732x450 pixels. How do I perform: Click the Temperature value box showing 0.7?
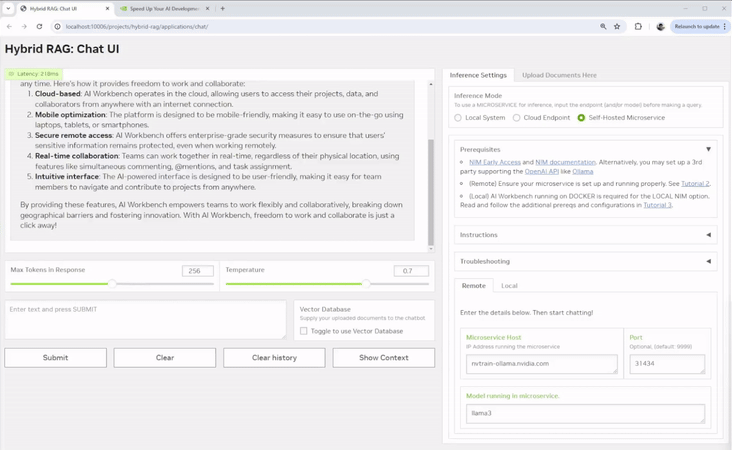pos(411,271)
